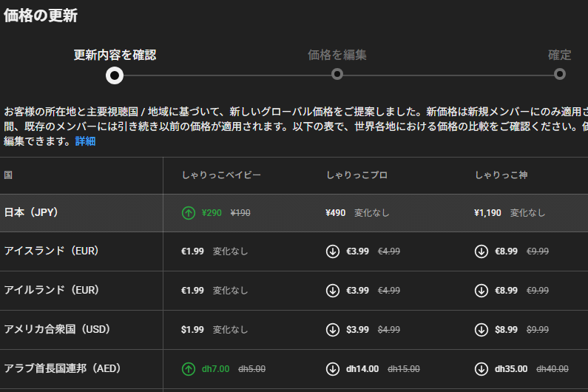Click the 変化なし label beside $1.99
The height and width of the screenshot is (392, 588).
click(230, 330)
